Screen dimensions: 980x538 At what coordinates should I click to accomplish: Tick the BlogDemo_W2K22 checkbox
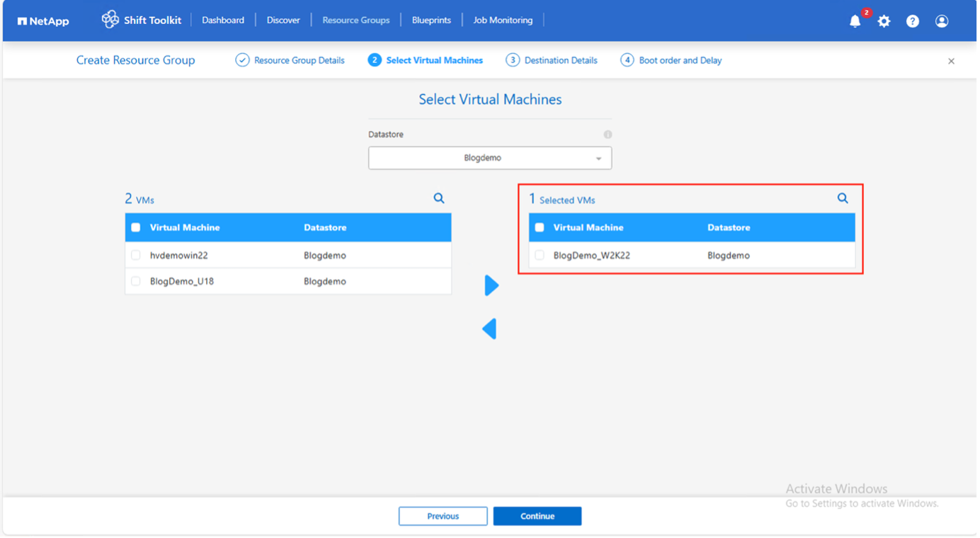(540, 255)
